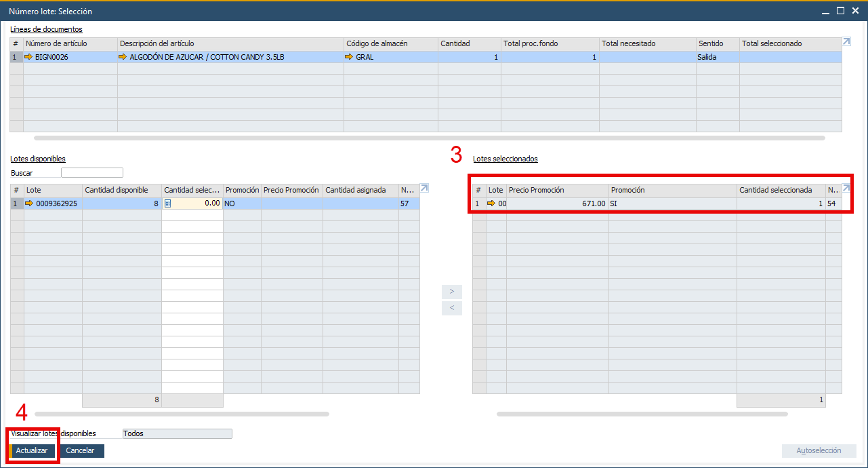This screenshot has width=868, height=468.
Task: Open calculator icon in Cantidad seleccionada cell
Action: click(x=167, y=203)
